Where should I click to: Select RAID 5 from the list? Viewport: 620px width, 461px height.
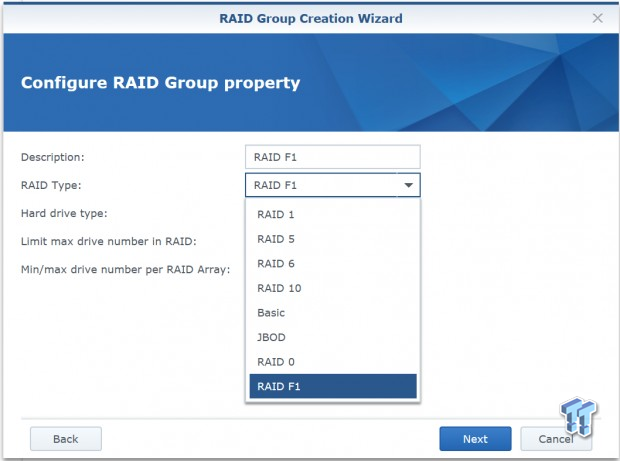[x=333, y=239]
